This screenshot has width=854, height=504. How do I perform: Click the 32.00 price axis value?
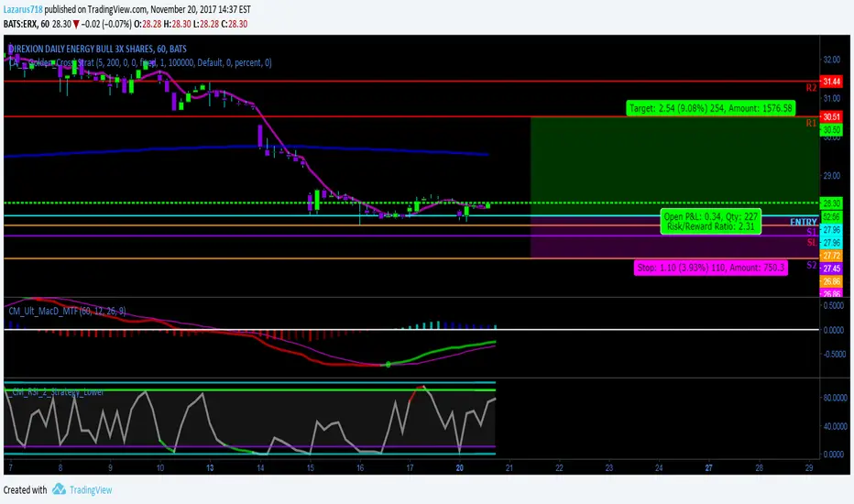tap(831, 60)
